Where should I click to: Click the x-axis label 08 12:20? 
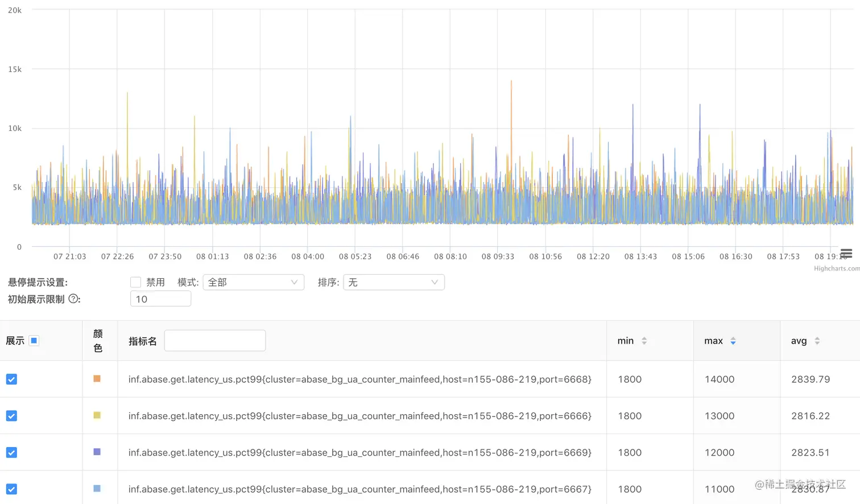click(x=593, y=257)
